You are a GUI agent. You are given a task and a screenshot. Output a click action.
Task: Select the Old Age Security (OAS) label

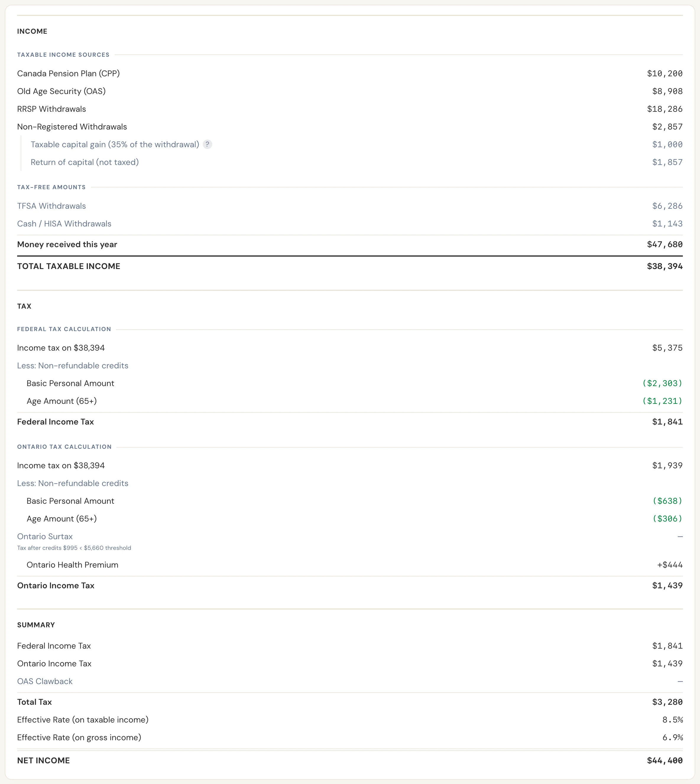(61, 91)
